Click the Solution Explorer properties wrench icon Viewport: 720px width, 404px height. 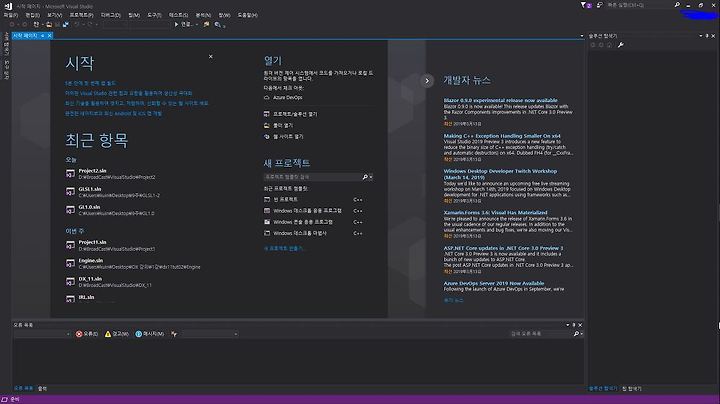(x=620, y=45)
